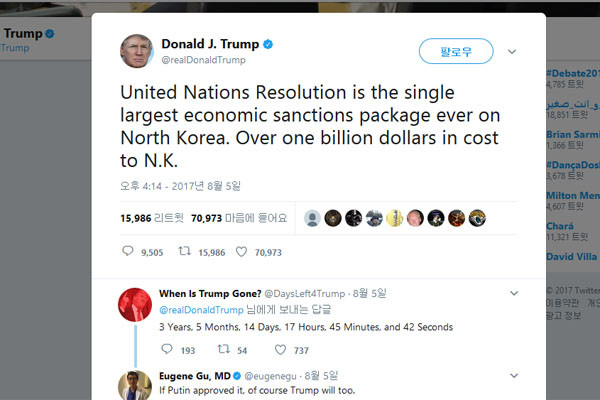Click Eugene Gu's verified badge
This screenshot has height=400, width=600.
237,376
